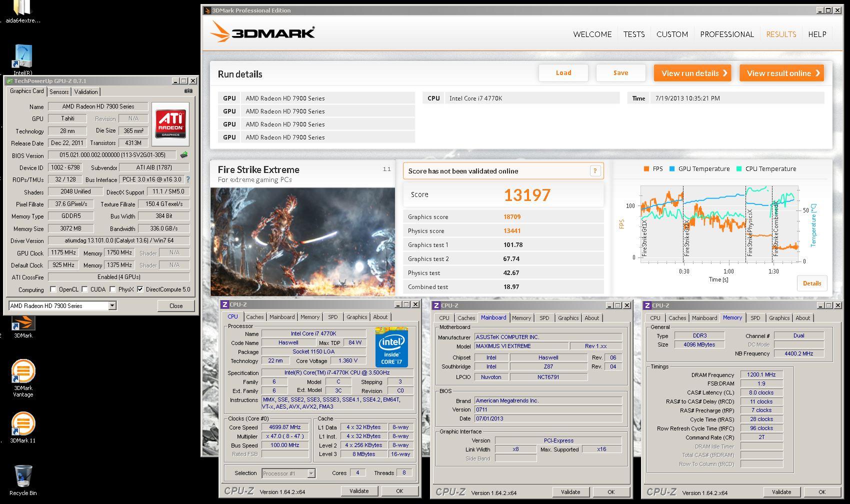
Task: Enable the CUDA checkbox in GPU-Z
Action: 84,289
